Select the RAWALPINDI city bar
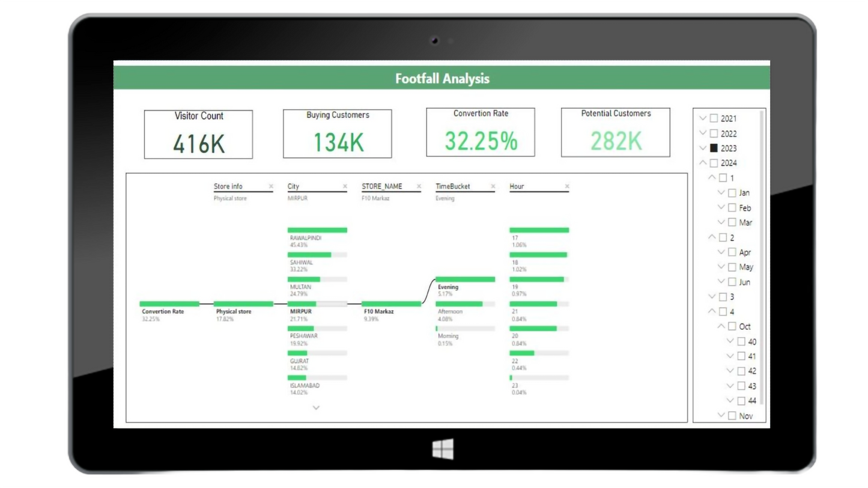Screen dimensions: 868x488 (x=317, y=230)
